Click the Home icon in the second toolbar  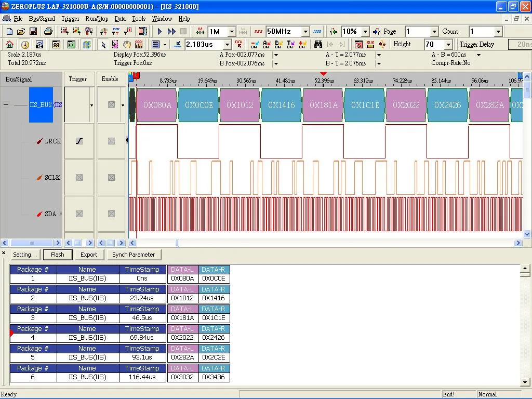pos(9,45)
